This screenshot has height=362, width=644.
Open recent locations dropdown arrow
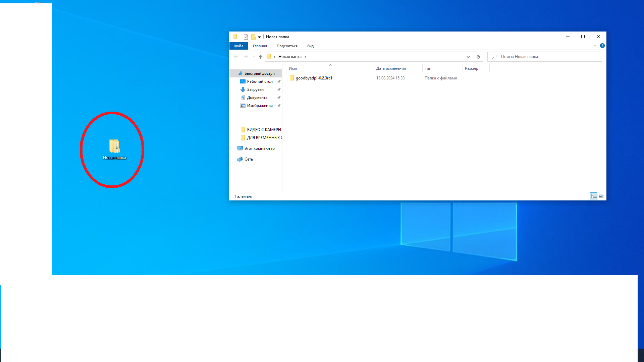254,57
